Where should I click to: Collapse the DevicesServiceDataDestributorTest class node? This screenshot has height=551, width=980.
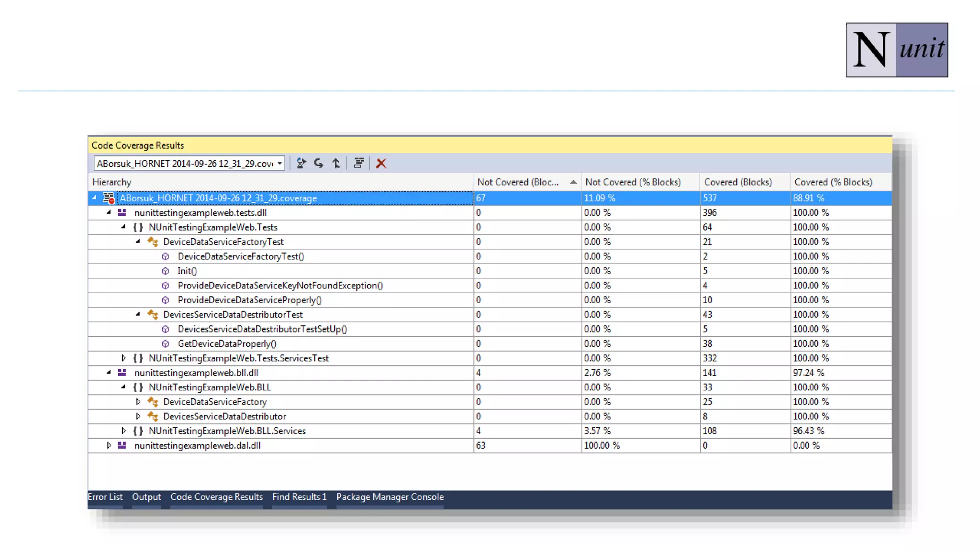coord(138,315)
